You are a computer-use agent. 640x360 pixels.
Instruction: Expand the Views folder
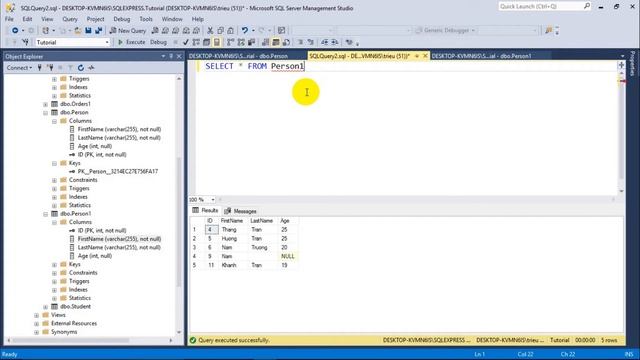pyautogui.click(x=37, y=315)
